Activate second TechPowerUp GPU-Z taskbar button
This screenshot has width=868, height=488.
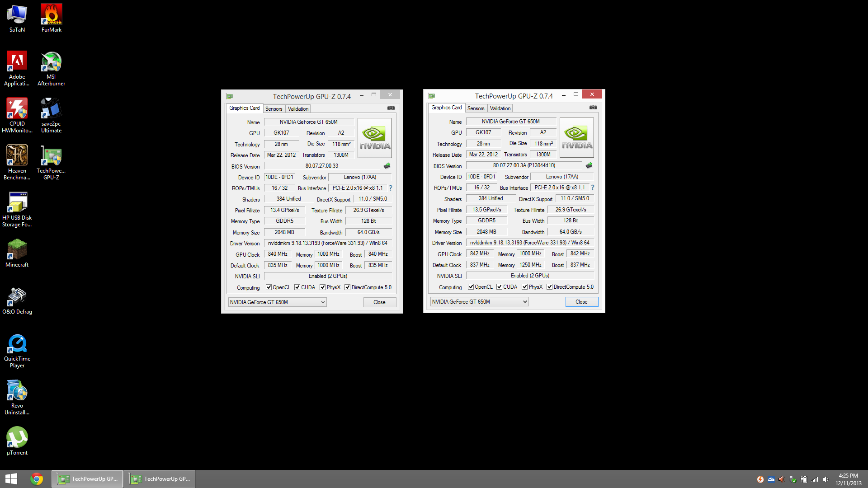tap(160, 479)
